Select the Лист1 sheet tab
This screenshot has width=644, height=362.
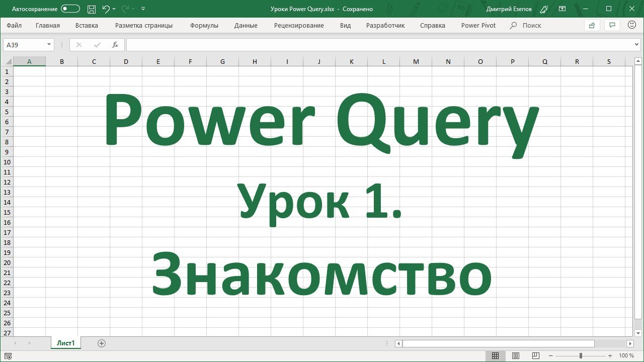point(66,343)
